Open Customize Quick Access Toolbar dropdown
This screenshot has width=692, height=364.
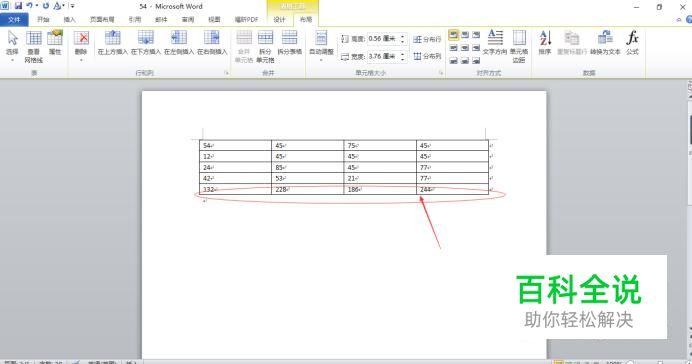pyautogui.click(x=72, y=6)
